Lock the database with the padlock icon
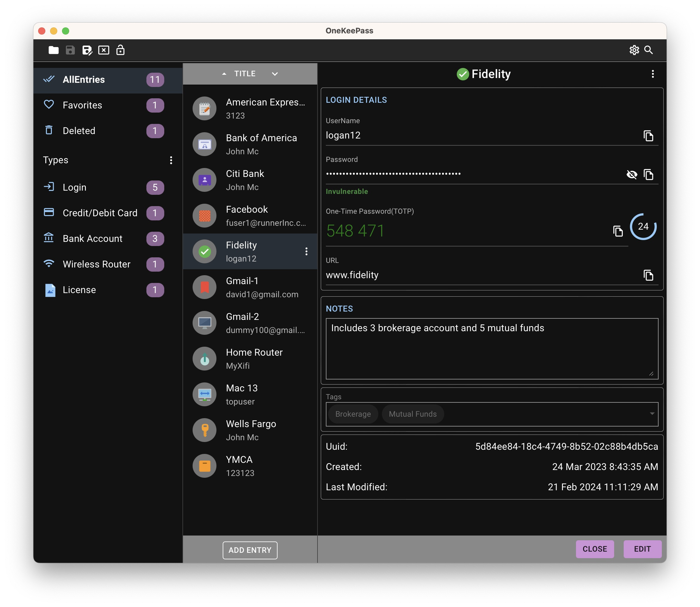 (x=120, y=50)
